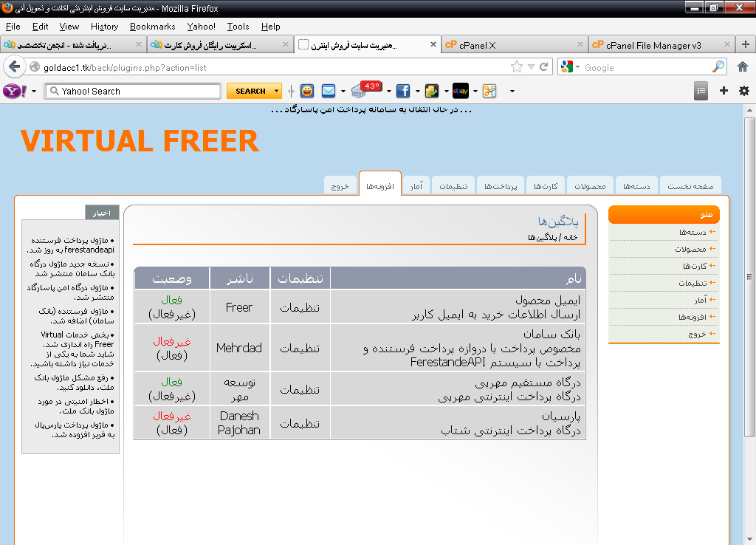
Task: Click فعال link in Mehrdad row status
Action: pyautogui.click(x=171, y=355)
